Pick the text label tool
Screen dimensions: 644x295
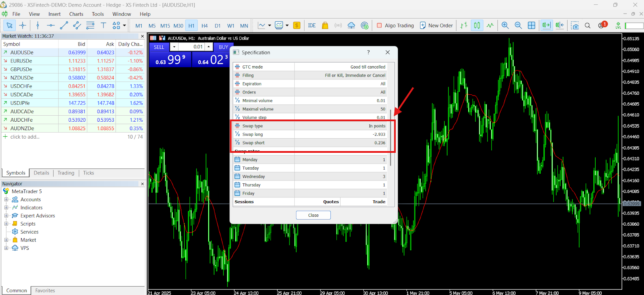pyautogui.click(x=103, y=25)
